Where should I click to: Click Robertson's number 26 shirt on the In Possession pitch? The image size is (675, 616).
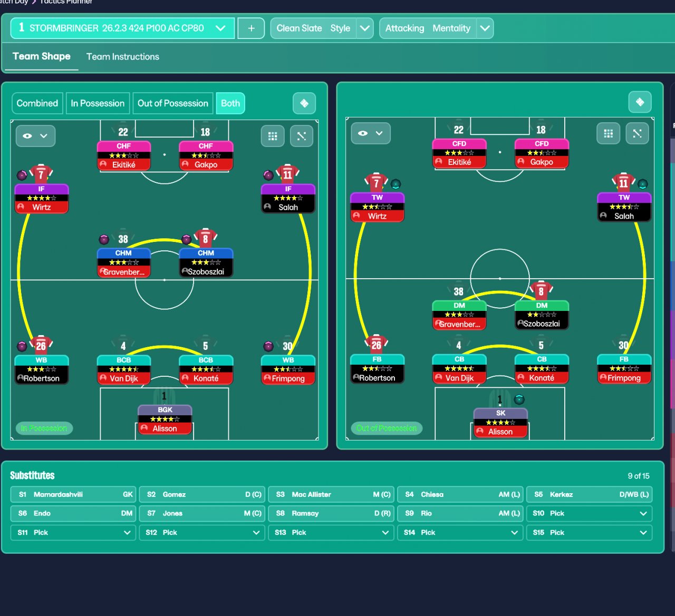(41, 345)
